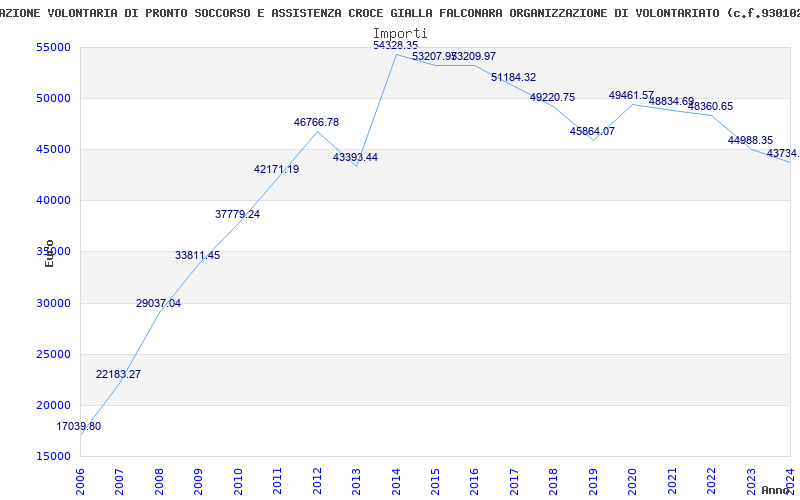Select data label 37779.24
The height and width of the screenshot is (500, 800).
237,214
